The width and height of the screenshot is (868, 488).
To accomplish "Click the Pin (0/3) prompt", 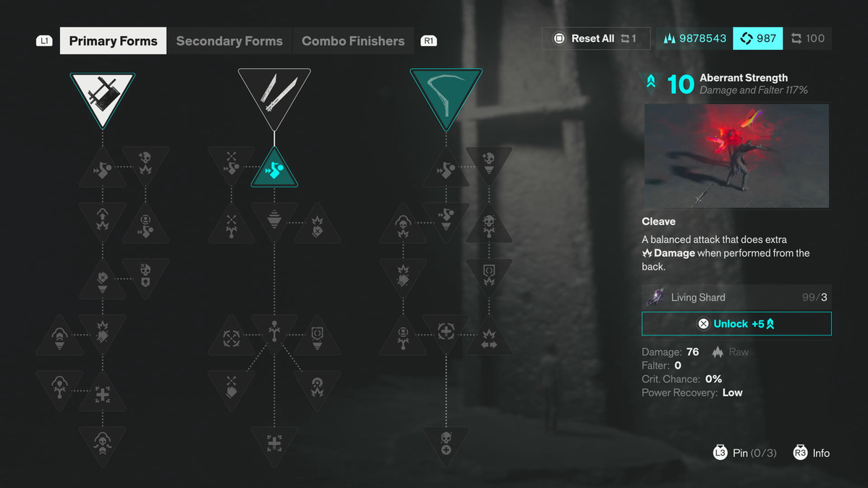I will pyautogui.click(x=745, y=453).
